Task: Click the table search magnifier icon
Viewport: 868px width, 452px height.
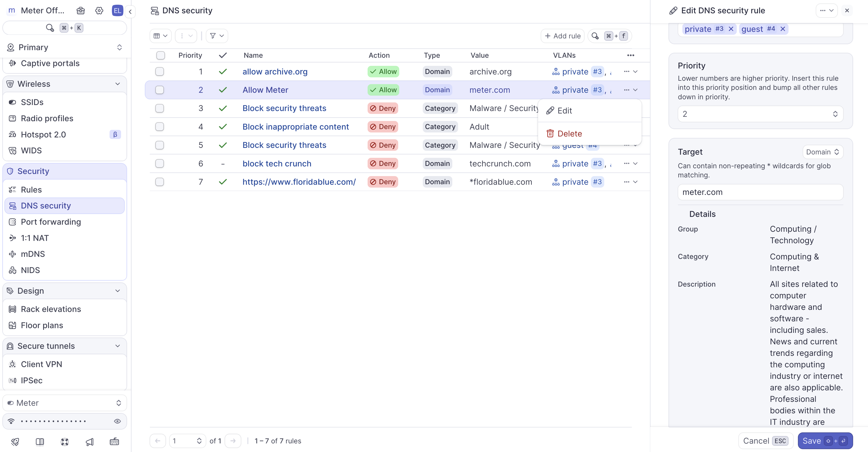Action: pos(595,36)
